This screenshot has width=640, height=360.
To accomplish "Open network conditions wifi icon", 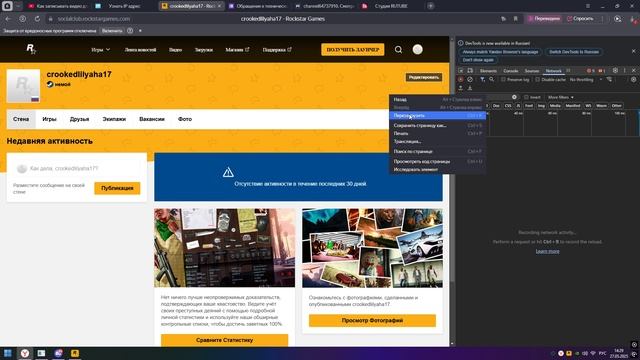I will coord(609,80).
